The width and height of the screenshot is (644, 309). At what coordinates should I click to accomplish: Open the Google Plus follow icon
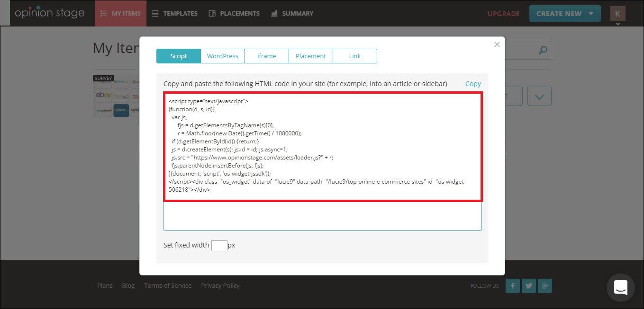[x=544, y=285]
